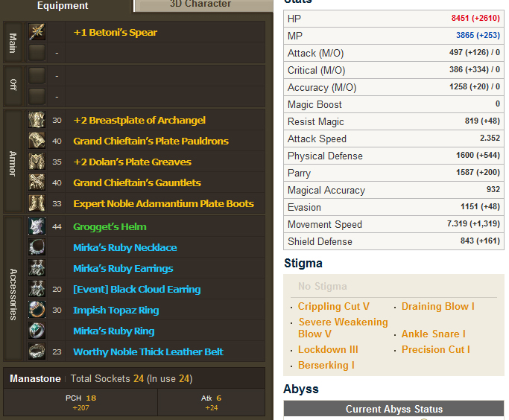
Task: Click the Attack Speed value 2.352
Action: click(x=490, y=138)
